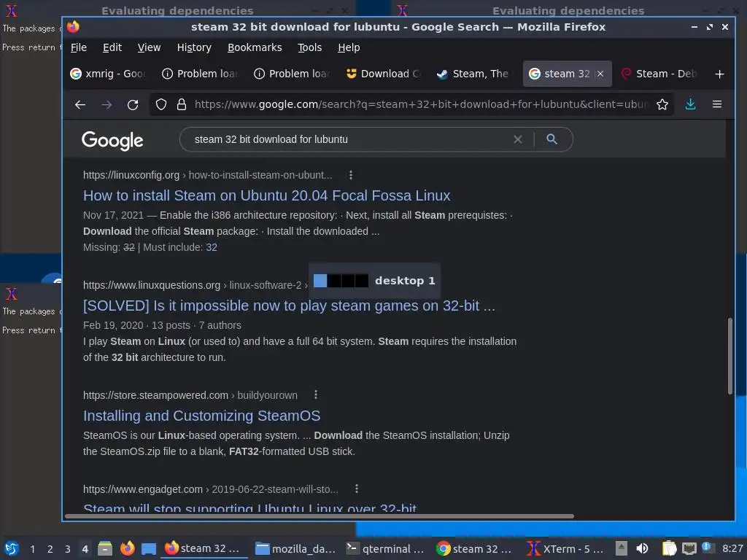Focus the qterminal taskbar window
This screenshot has height=560, width=747.
pyautogui.click(x=387, y=548)
